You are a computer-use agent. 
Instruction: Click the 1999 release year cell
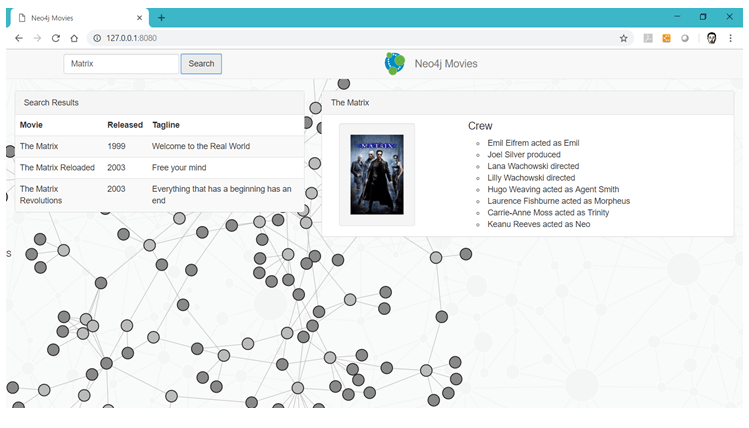[117, 146]
